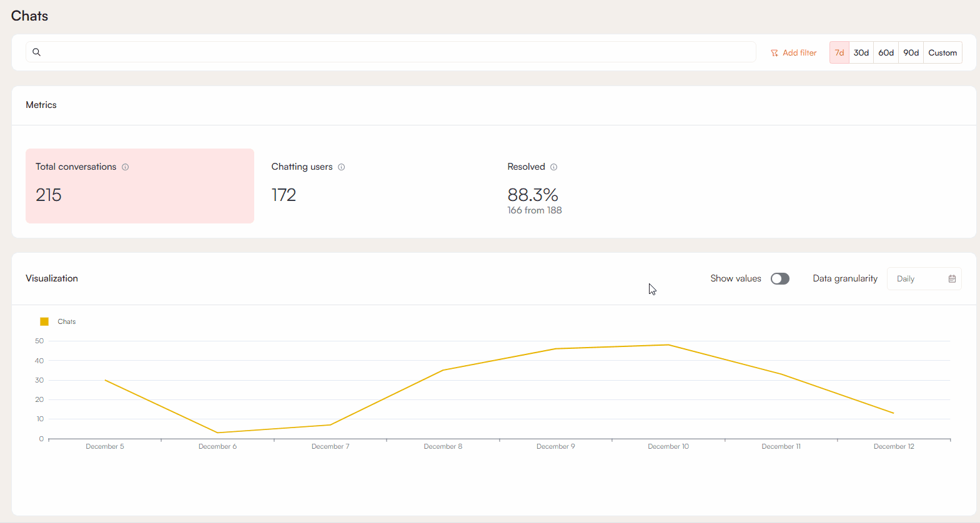Open the Daily data granularity dropdown

(919, 279)
